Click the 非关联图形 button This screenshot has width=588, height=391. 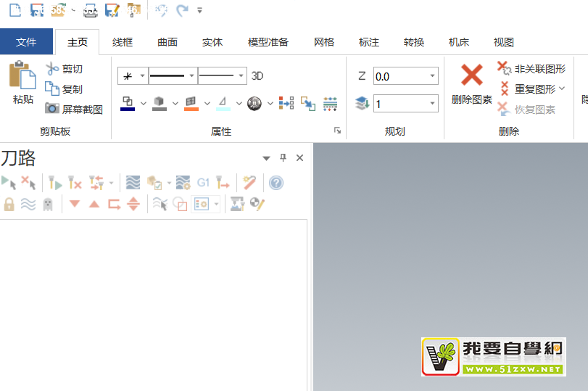pyautogui.click(x=531, y=69)
